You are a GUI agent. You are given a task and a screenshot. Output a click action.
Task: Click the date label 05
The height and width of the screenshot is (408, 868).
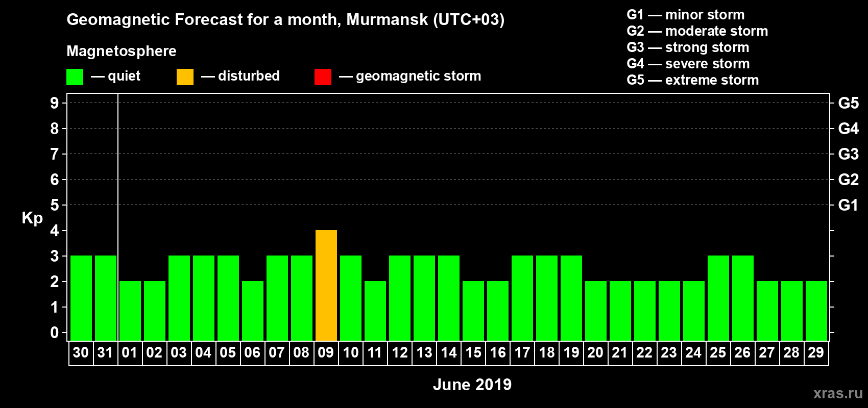[228, 352]
